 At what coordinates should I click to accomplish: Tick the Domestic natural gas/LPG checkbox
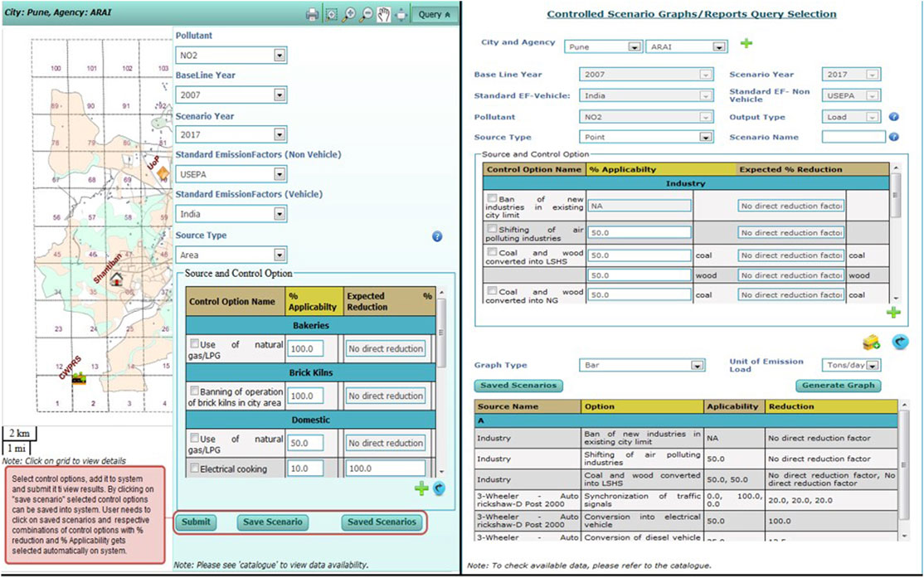pos(194,438)
